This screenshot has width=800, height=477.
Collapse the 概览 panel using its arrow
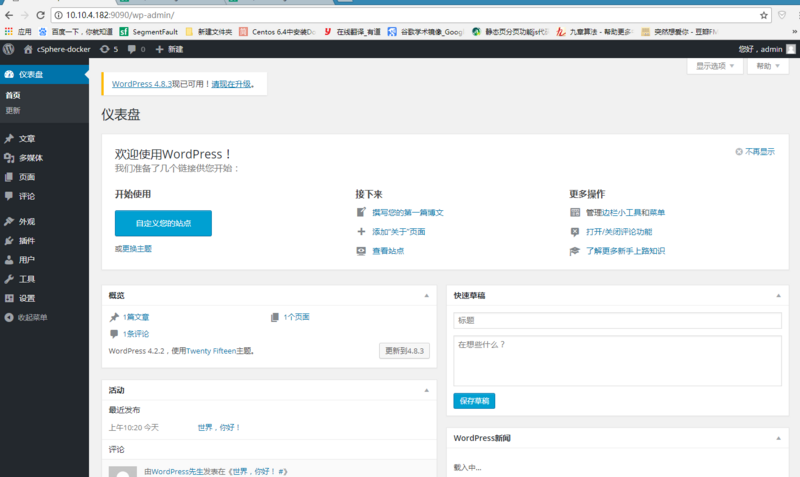(x=427, y=296)
